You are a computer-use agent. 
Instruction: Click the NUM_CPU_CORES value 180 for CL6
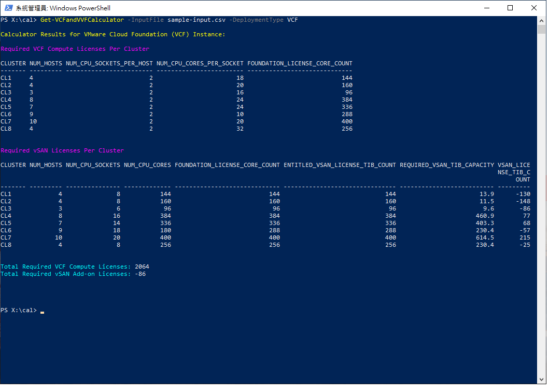point(166,230)
